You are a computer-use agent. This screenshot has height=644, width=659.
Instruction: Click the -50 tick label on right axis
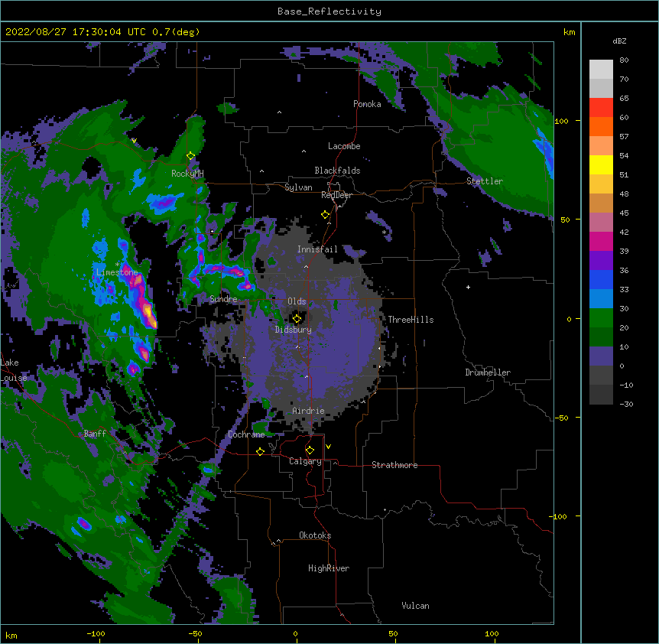pyautogui.click(x=561, y=418)
